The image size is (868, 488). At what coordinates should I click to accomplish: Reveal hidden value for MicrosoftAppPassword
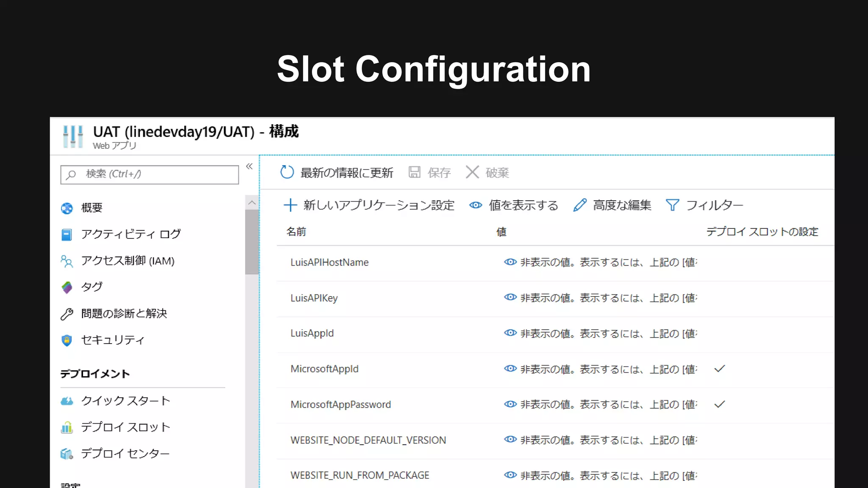(x=510, y=404)
